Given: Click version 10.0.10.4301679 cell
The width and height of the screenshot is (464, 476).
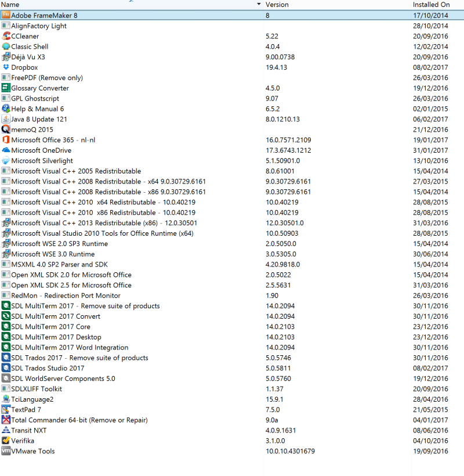Looking at the screenshot, I should 290,451.
